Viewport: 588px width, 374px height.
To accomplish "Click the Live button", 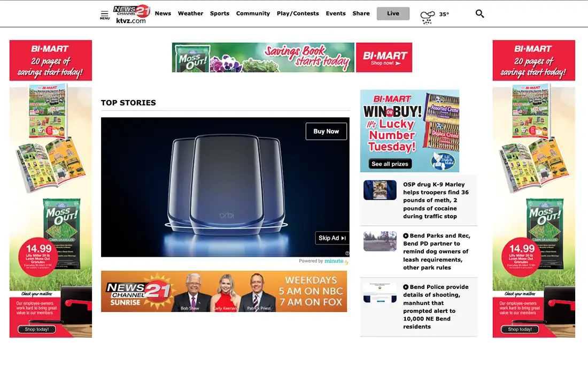I will 393,13.
